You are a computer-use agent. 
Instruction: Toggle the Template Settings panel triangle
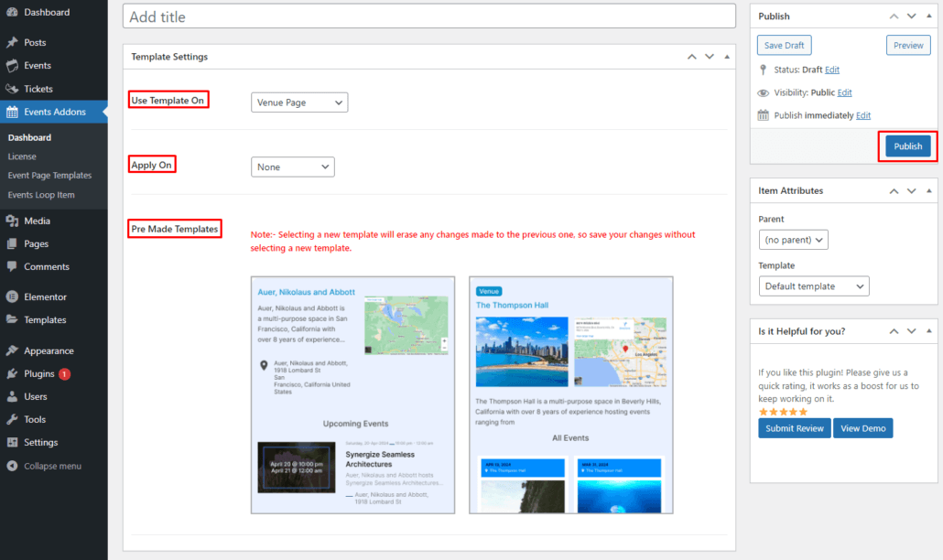(727, 57)
